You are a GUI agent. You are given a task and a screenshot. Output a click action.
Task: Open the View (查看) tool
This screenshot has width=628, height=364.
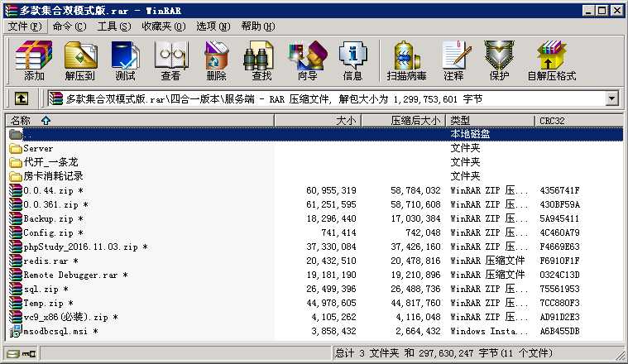coord(171,60)
